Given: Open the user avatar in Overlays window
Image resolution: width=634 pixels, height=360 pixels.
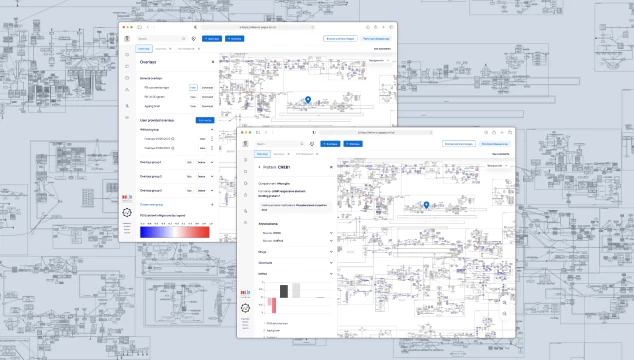Looking at the screenshot, I should click(x=127, y=38).
